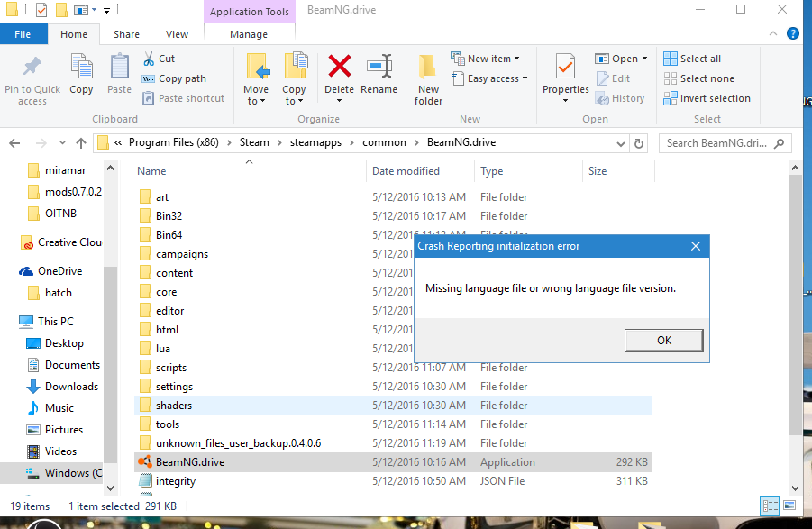
Task: Switch to the View tab
Action: coord(177,34)
